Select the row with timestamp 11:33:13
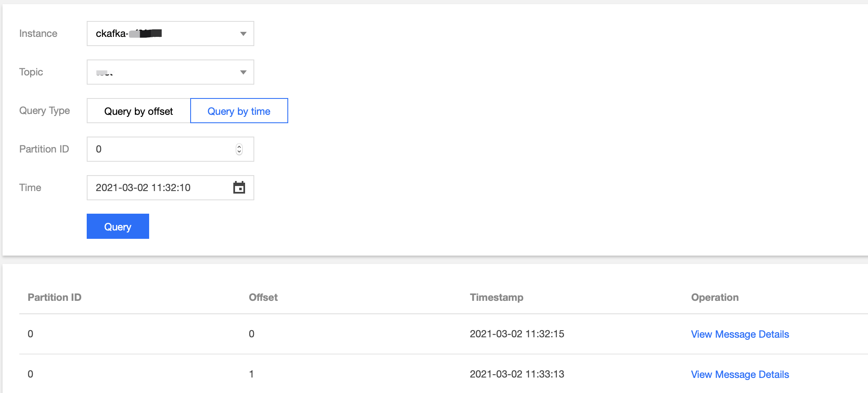The image size is (868, 393). point(517,374)
